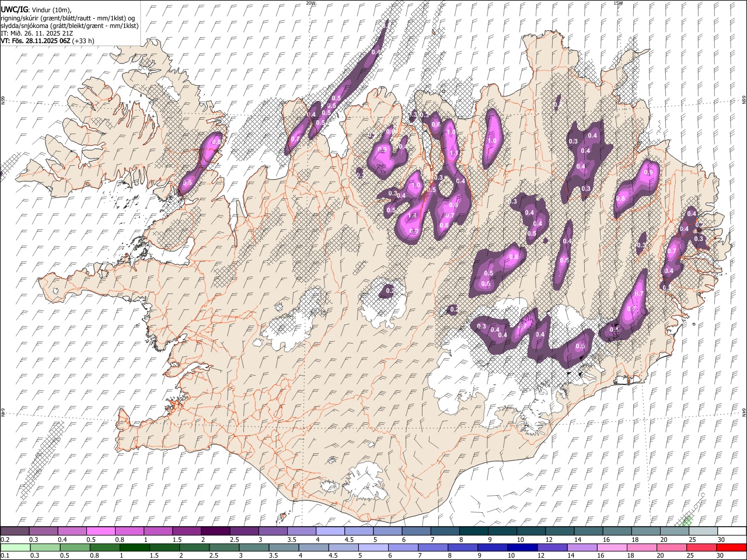The width and height of the screenshot is (747, 560).
Task: Click the '20W' longitude label
Action: (310, 3)
